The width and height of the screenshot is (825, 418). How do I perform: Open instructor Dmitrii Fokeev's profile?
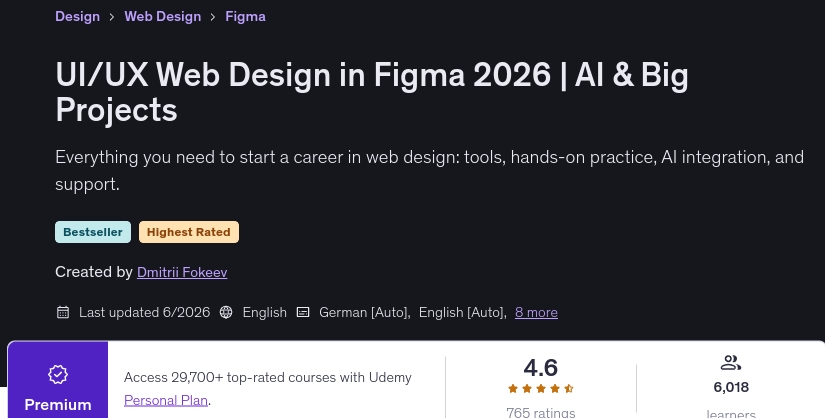pyautogui.click(x=182, y=272)
